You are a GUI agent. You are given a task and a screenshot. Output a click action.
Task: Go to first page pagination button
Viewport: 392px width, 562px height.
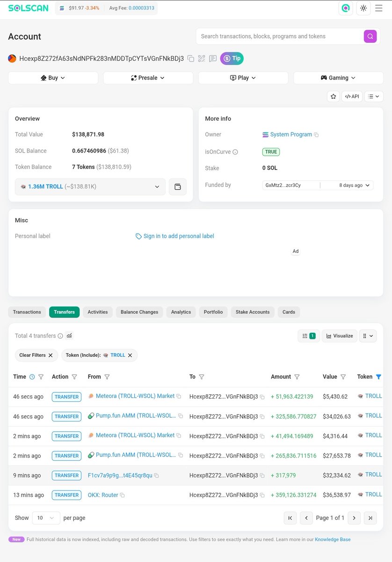(x=290, y=518)
